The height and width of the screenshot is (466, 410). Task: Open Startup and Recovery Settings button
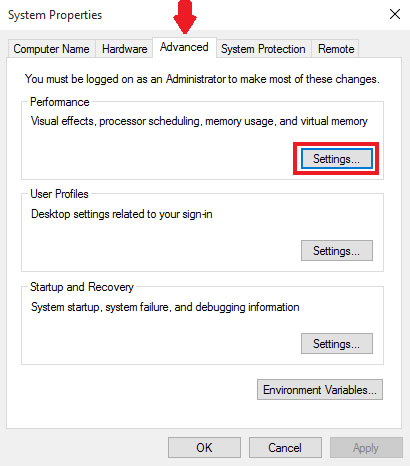337,343
